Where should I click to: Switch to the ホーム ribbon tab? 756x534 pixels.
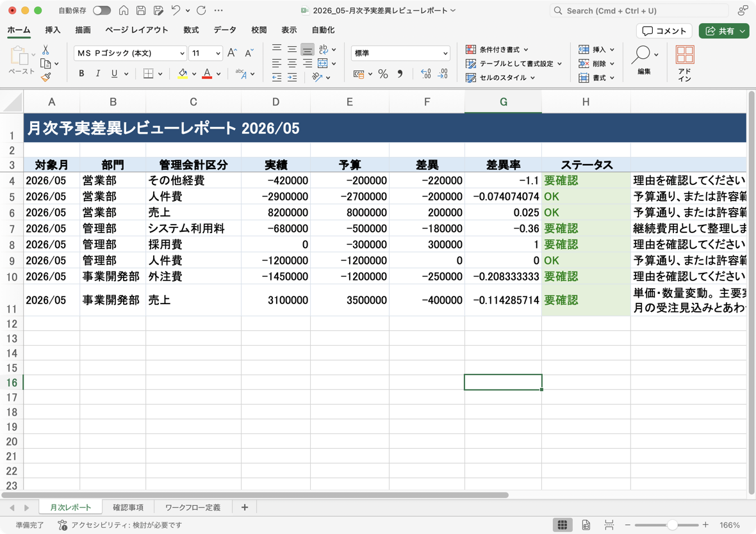[x=19, y=30]
